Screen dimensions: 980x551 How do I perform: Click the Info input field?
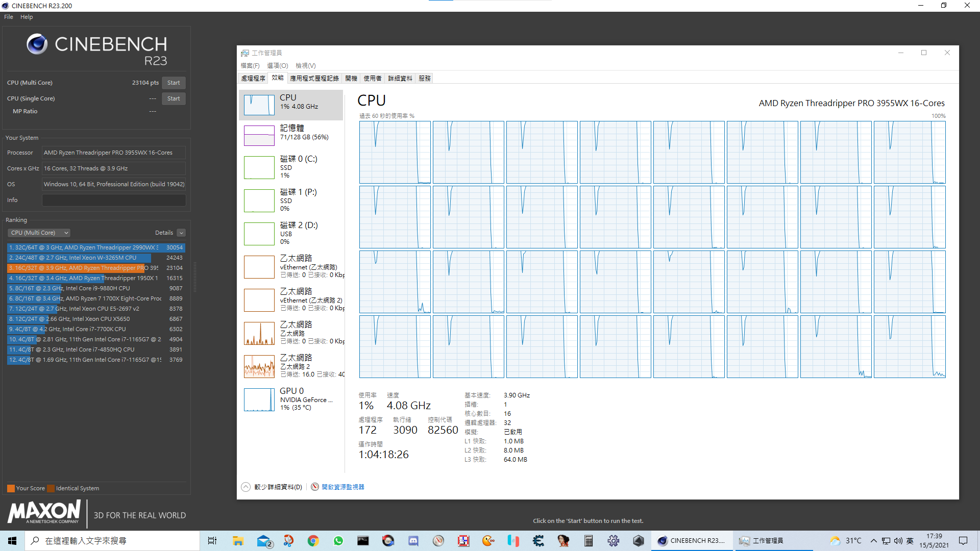[x=114, y=200]
